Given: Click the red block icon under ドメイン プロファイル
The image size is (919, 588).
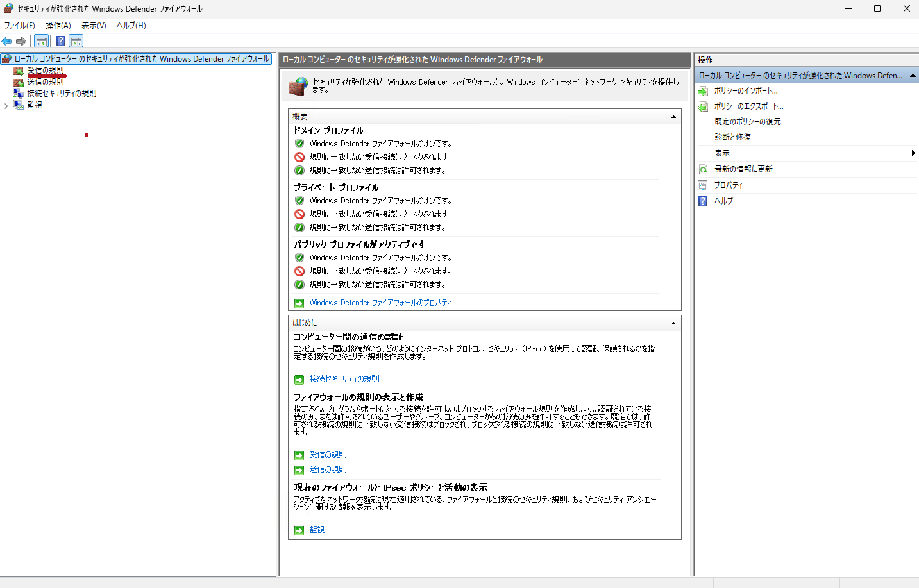Looking at the screenshot, I should (x=299, y=157).
